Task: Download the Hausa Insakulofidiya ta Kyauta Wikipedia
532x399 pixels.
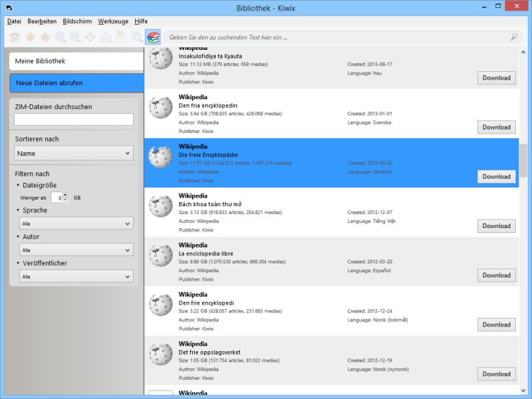Action: [496, 78]
